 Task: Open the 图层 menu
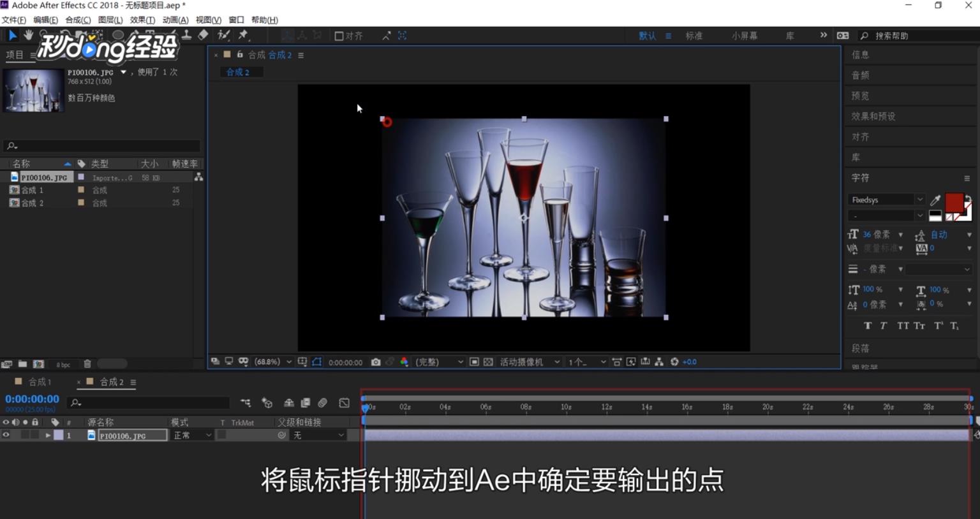click(110, 20)
